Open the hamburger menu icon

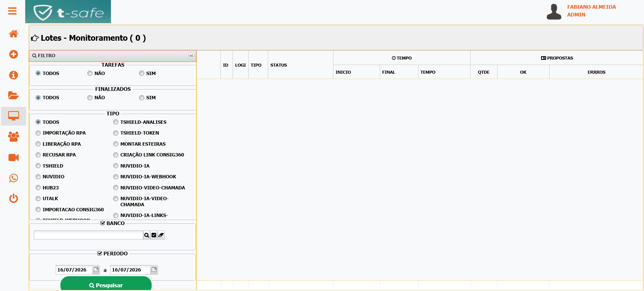click(x=12, y=11)
